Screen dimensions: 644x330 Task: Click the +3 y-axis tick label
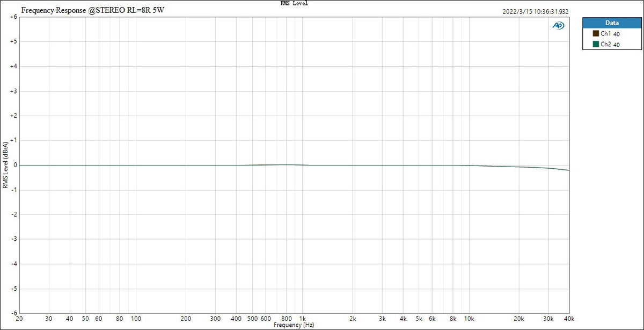point(13,91)
